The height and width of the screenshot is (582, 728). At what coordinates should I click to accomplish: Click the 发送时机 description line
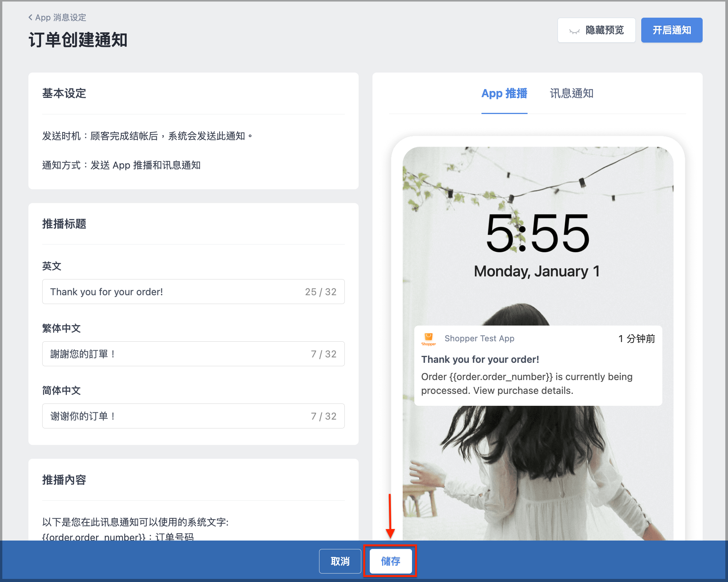(147, 136)
